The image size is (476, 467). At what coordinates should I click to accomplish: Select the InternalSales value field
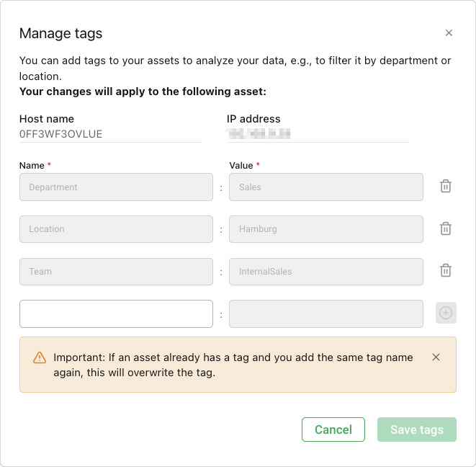coord(326,272)
